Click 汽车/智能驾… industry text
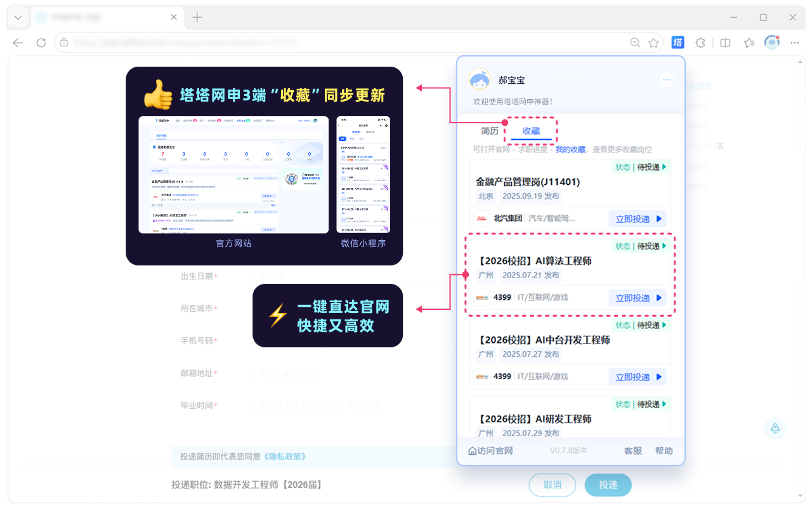The image size is (812, 508). pyautogui.click(x=551, y=218)
